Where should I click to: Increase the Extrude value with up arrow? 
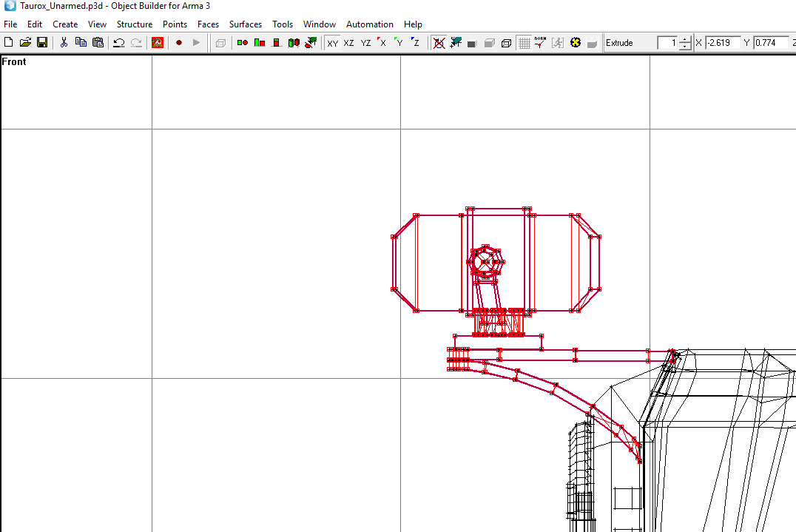point(685,40)
